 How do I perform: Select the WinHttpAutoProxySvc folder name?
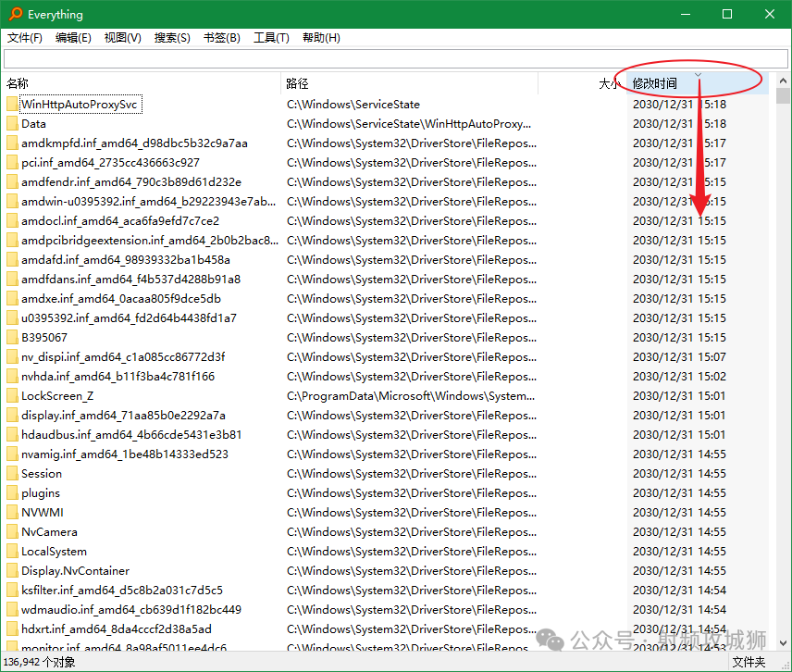[x=80, y=105]
